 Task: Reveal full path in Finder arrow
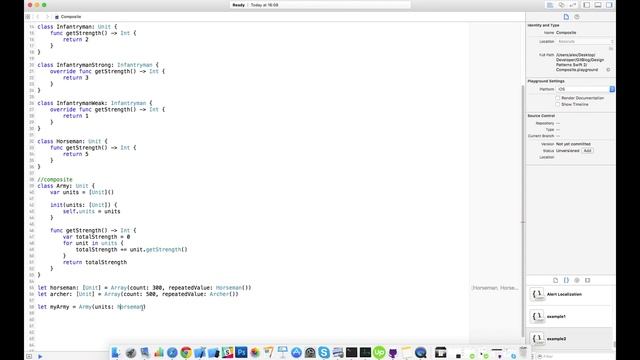608,70
